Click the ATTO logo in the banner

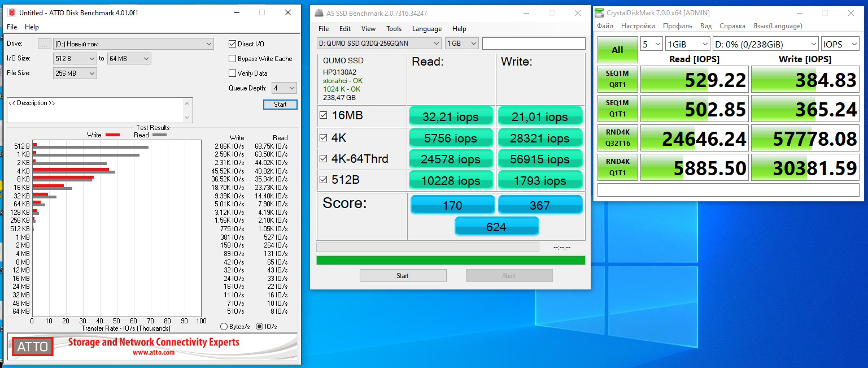point(33,347)
